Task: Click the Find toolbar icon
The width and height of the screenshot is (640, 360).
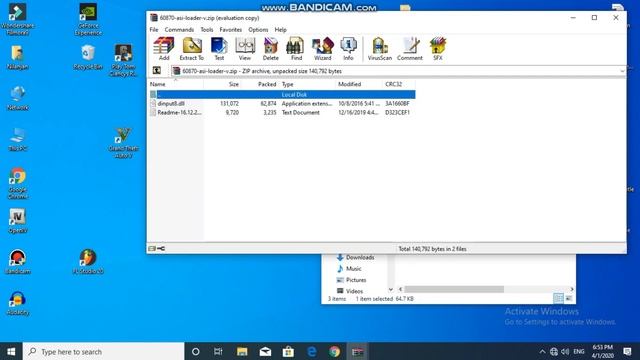Action: 296,49
